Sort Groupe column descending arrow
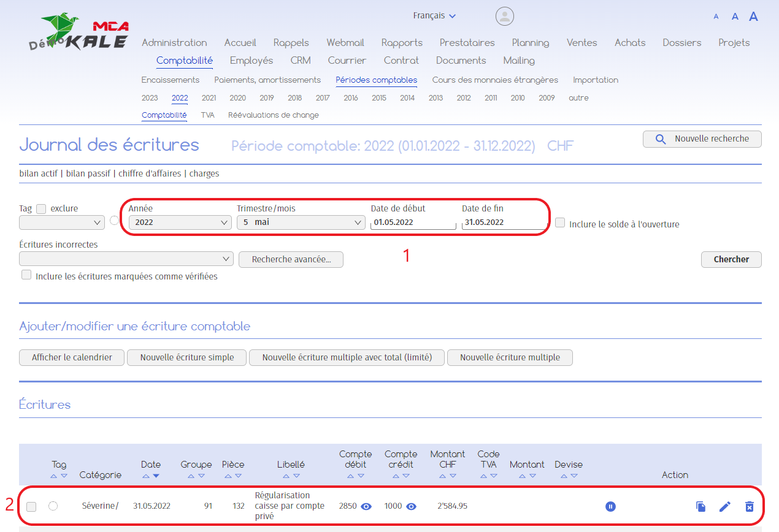Screen dimensions: 779x532 [202, 476]
